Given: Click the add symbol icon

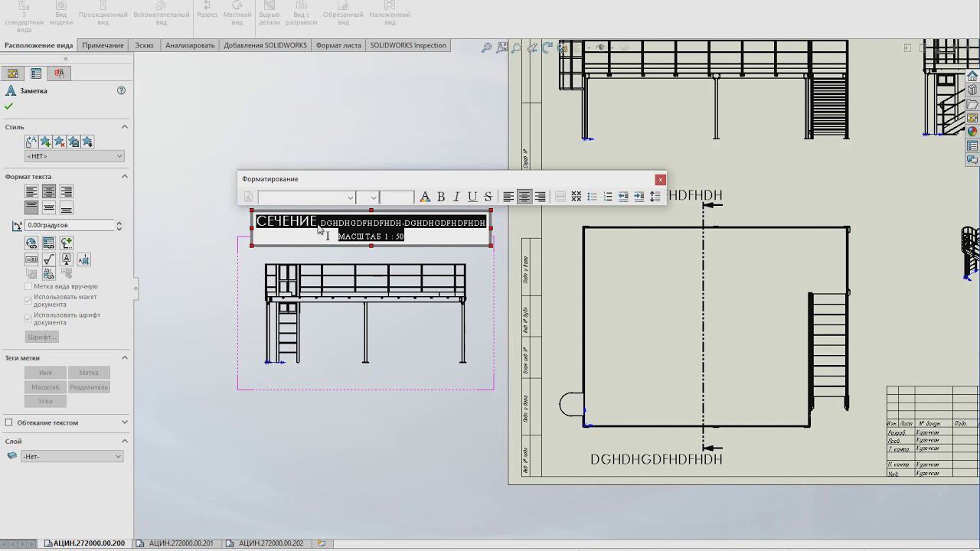Looking at the screenshot, I should coord(67,243).
